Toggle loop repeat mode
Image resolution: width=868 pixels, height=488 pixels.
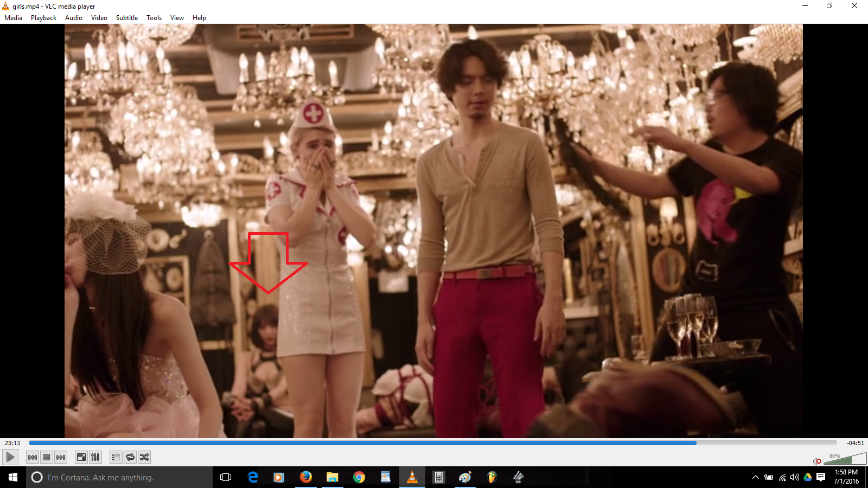pos(130,457)
